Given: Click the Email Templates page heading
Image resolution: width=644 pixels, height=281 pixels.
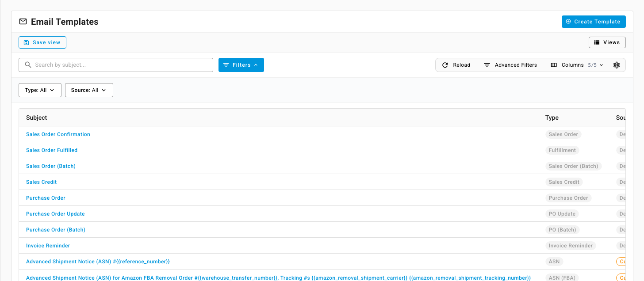Looking at the screenshot, I should click(65, 22).
